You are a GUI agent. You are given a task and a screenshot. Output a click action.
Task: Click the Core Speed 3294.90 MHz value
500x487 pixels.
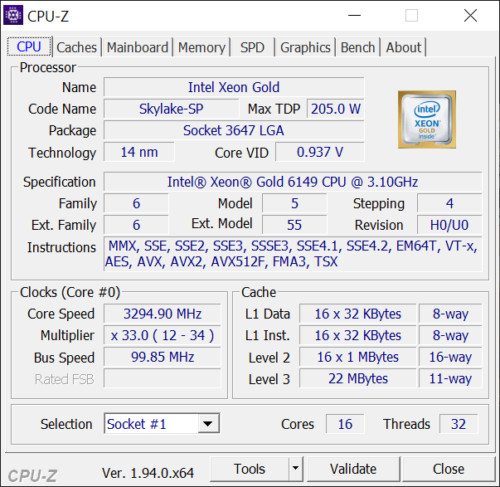(x=162, y=314)
